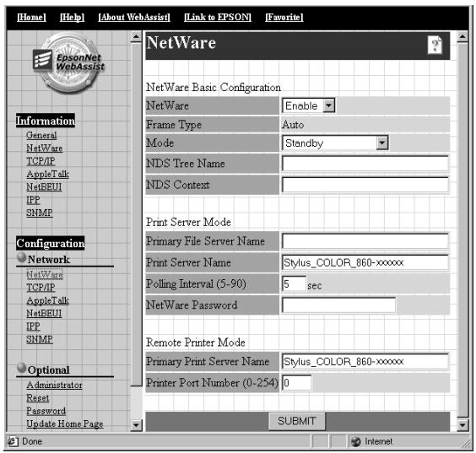Viewport: 476px width, 453px height.
Task: Click the NetWare Basic Configuration heading
Action: click(214, 88)
